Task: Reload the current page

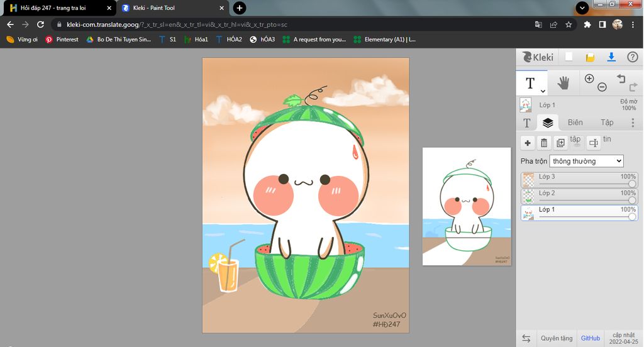Action: pos(40,25)
